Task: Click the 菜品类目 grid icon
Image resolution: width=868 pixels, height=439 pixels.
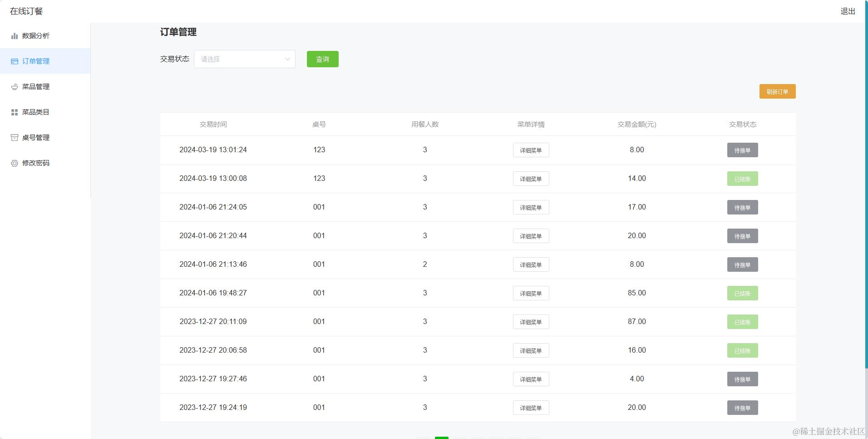Action: pyautogui.click(x=15, y=112)
